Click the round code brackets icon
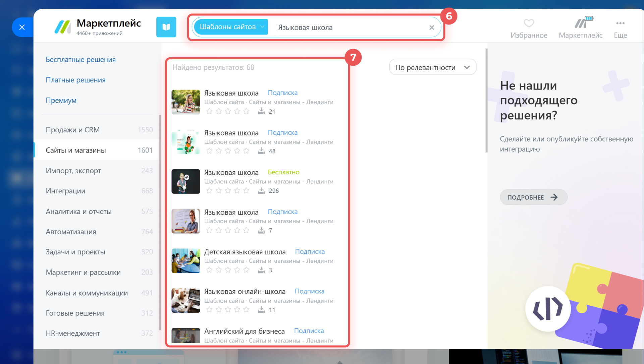The height and width of the screenshot is (364, 644). [x=548, y=309]
